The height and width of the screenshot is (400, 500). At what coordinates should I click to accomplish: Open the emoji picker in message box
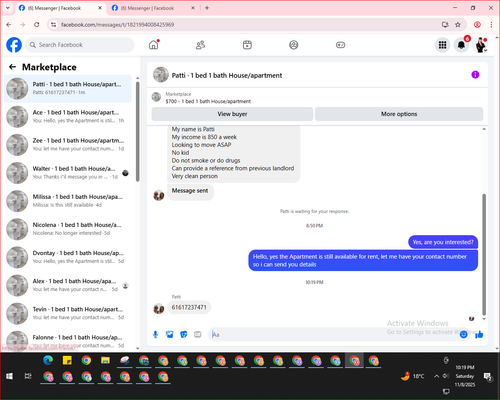[463, 334]
